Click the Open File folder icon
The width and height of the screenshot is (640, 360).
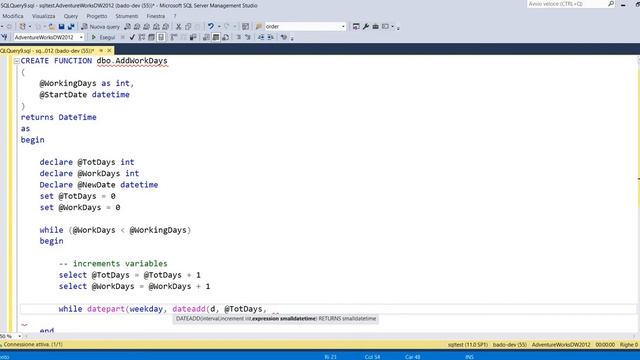(52, 27)
